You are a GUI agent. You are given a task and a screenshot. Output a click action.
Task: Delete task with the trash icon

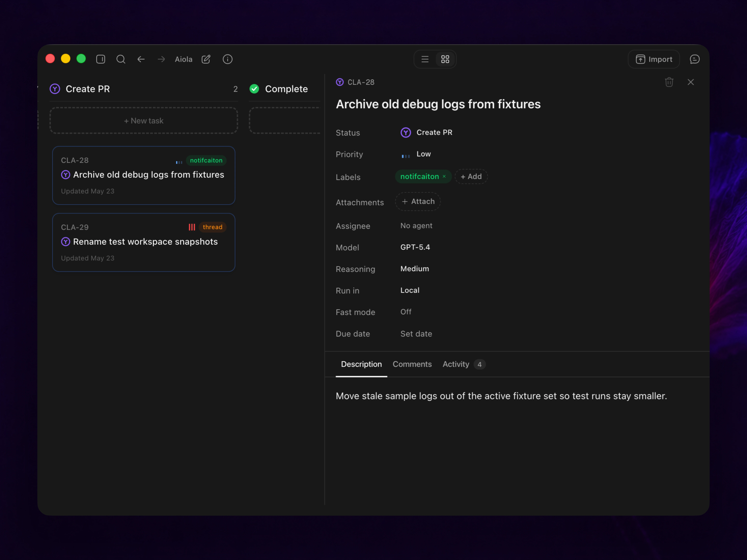coord(669,82)
